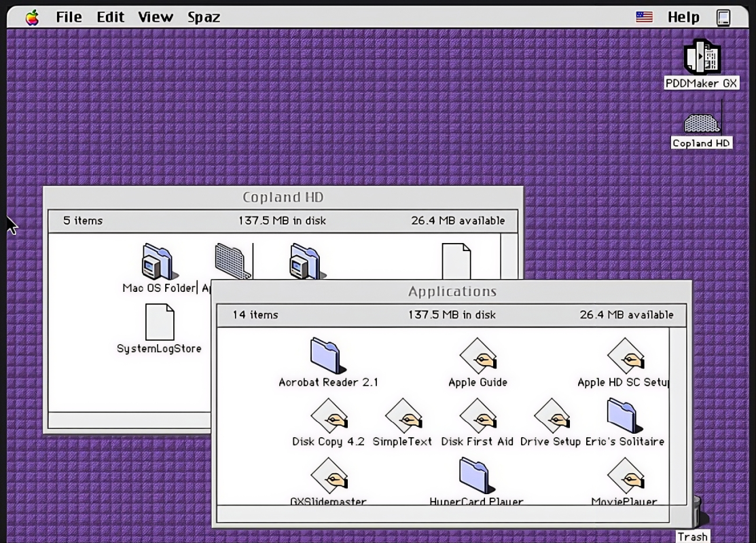This screenshot has height=543, width=756.
Task: Select the SystemLogStore document icon
Action: pos(160,322)
